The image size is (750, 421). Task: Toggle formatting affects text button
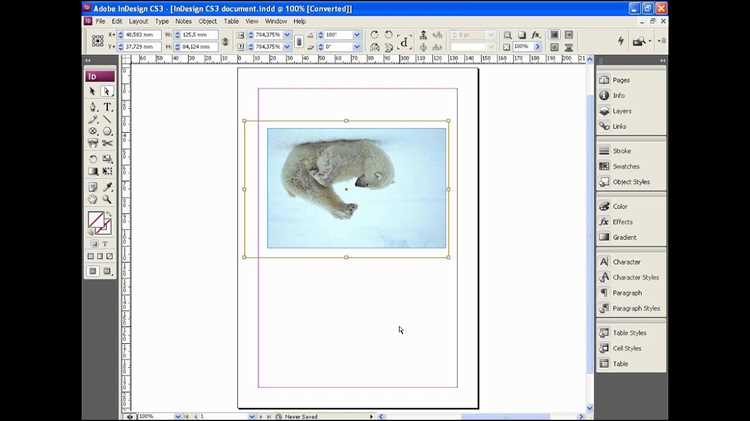(105, 244)
